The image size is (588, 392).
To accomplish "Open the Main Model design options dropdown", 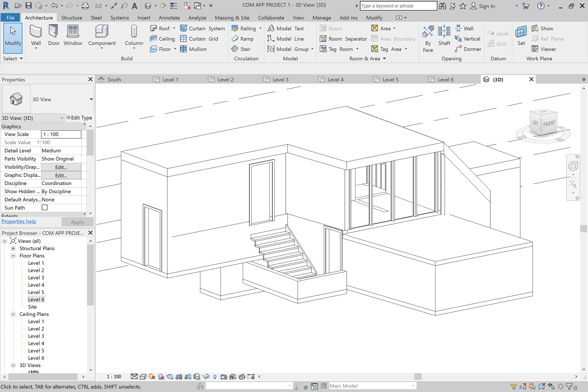I will (x=413, y=386).
